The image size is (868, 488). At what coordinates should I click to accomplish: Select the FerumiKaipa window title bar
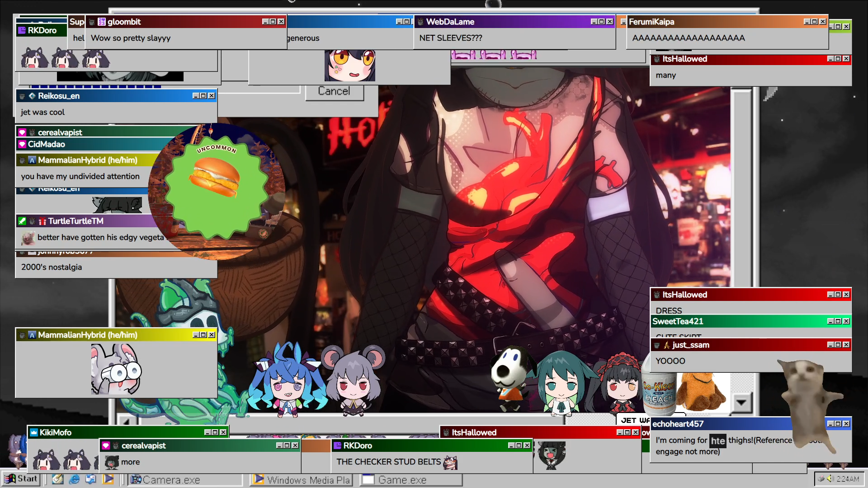click(727, 22)
